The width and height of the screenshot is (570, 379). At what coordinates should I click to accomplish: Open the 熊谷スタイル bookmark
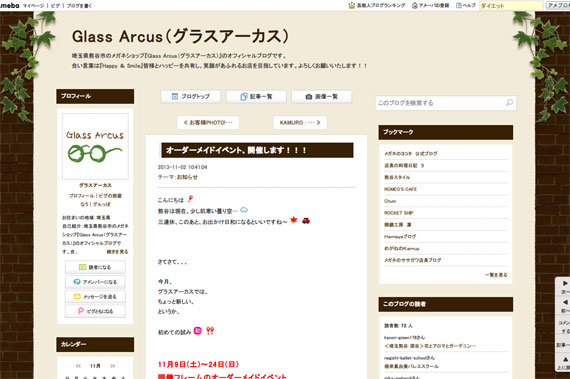pyautogui.click(x=397, y=177)
